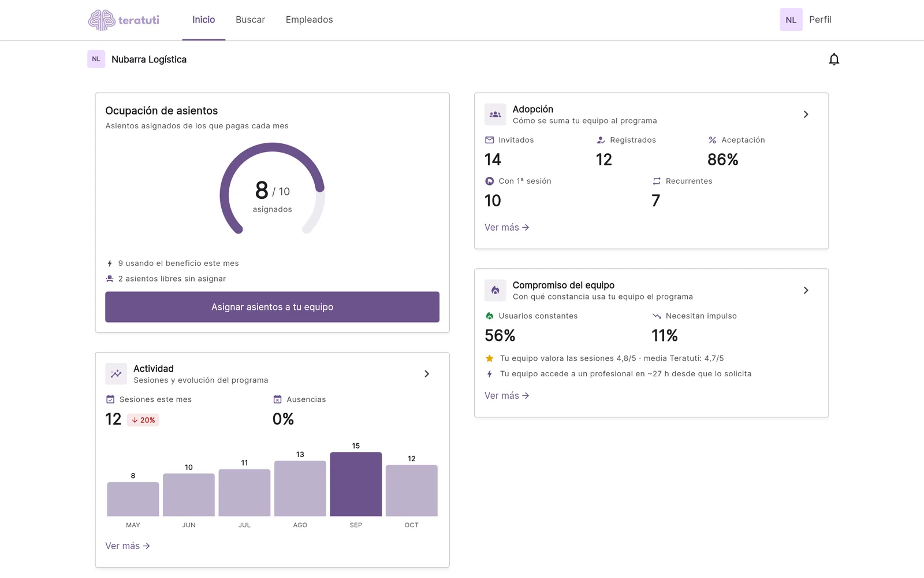Viewport: 924px width, 578px height.
Task: Click the Necesitan impulso trending-down icon
Action: pyautogui.click(x=656, y=316)
